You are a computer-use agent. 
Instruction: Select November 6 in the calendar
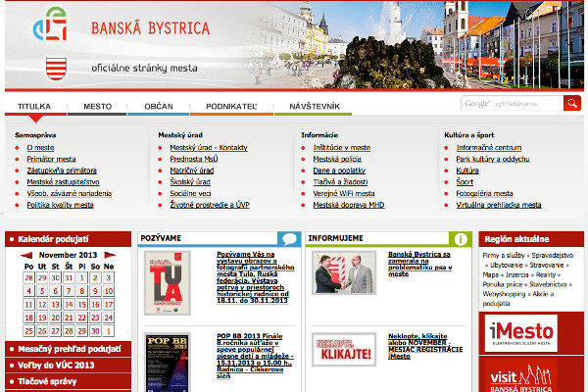(x=56, y=291)
